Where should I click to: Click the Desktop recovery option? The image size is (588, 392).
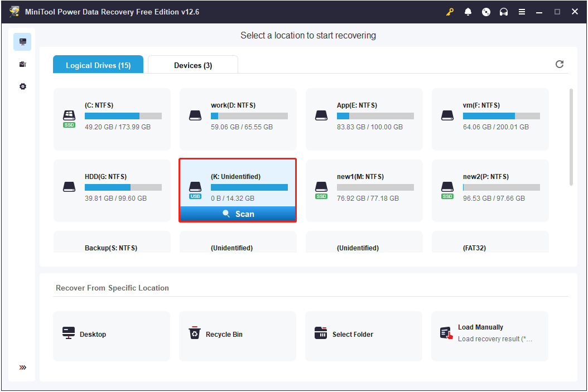pos(111,335)
